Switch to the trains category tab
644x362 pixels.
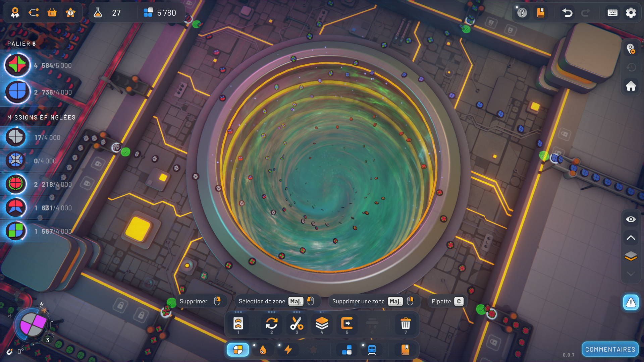coord(372,350)
